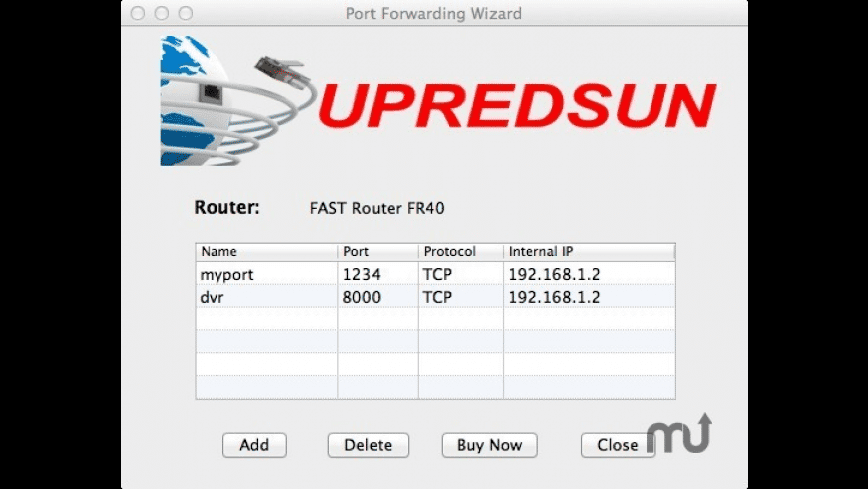Viewport: 868px width, 489px height.
Task: Click the FAST Router FR40 router name
Action: point(377,208)
